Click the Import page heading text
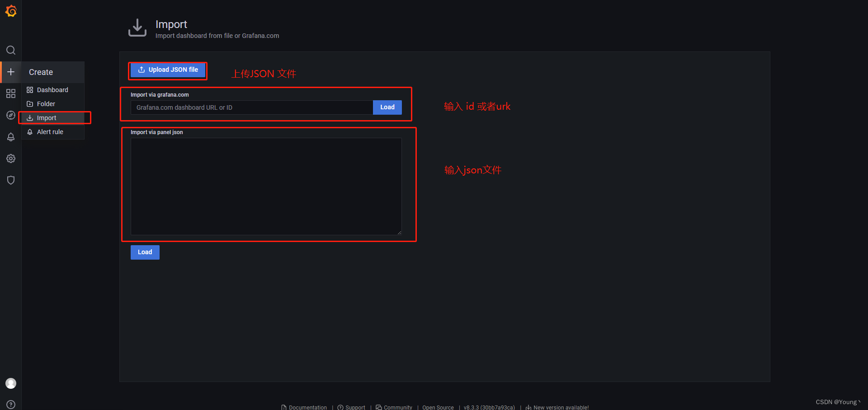Image resolution: width=868 pixels, height=410 pixels. click(171, 24)
